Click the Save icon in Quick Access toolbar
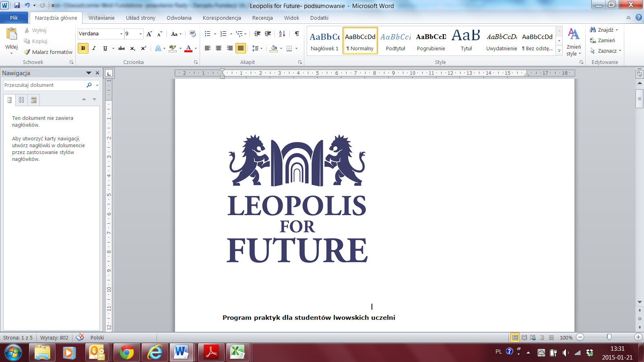The image size is (644, 362). coord(17,6)
